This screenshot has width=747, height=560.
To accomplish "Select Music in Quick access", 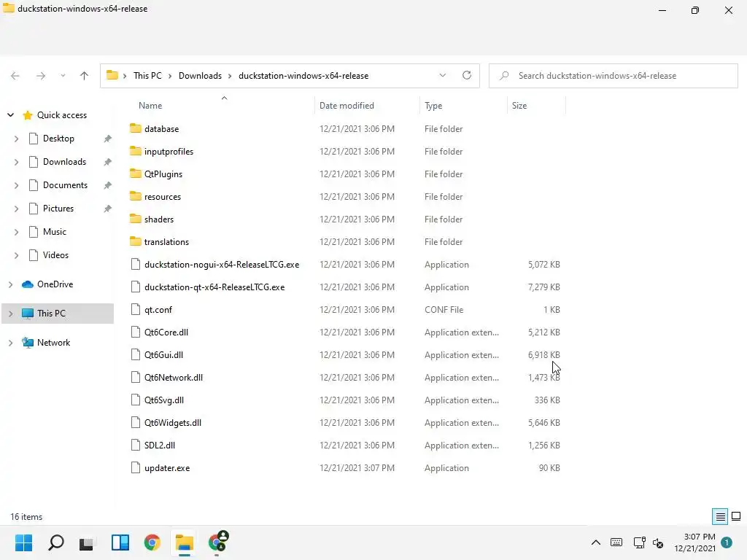I will (x=55, y=232).
